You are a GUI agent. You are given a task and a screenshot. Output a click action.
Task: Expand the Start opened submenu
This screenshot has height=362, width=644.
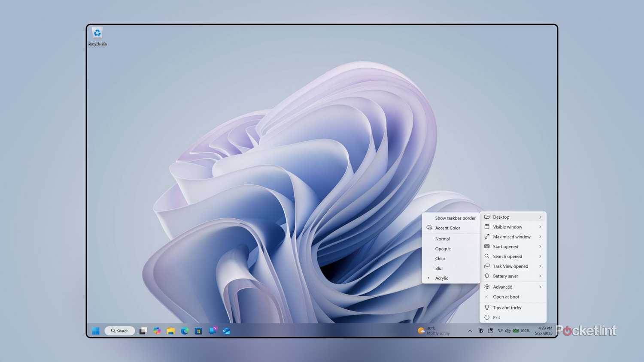505,247
